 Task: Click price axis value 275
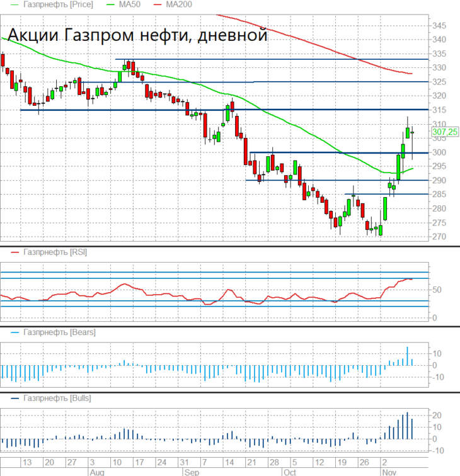point(439,223)
